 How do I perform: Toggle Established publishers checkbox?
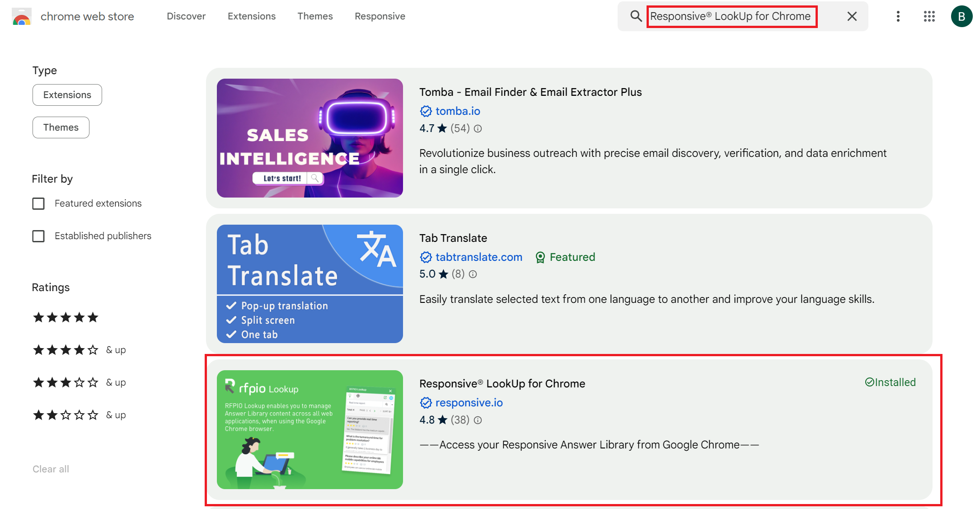(x=38, y=236)
